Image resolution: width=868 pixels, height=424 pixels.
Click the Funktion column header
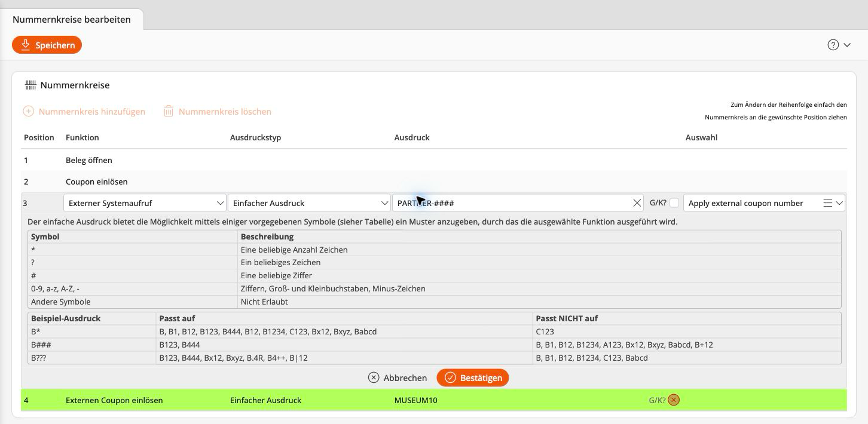pyautogui.click(x=82, y=137)
